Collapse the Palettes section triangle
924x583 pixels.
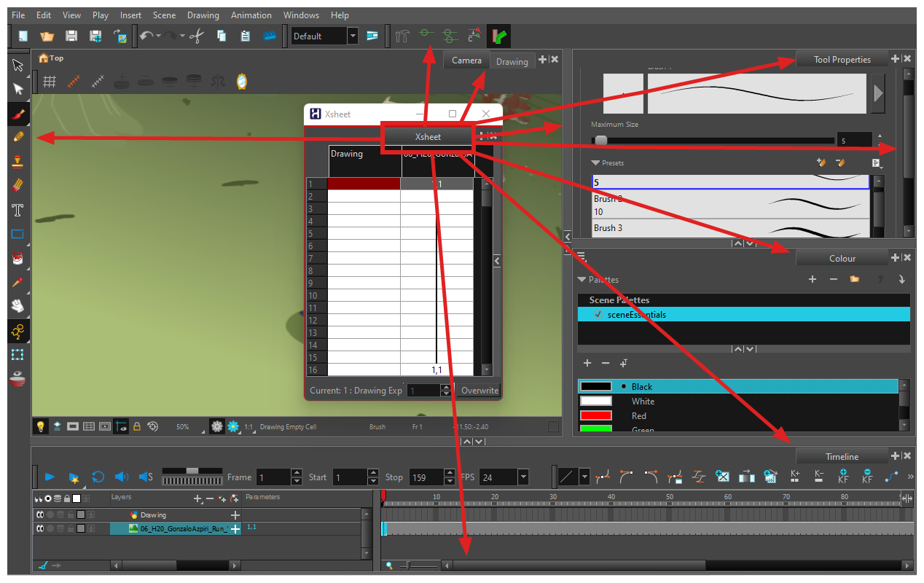coord(582,280)
